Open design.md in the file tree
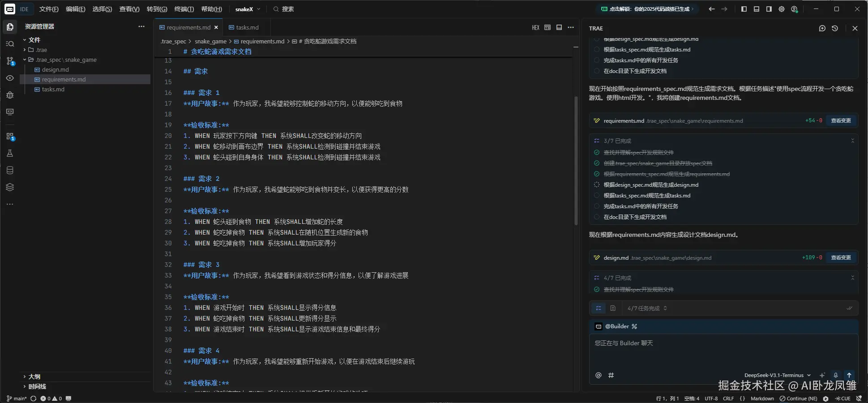Viewport: 868px width, 403px height. click(x=56, y=69)
